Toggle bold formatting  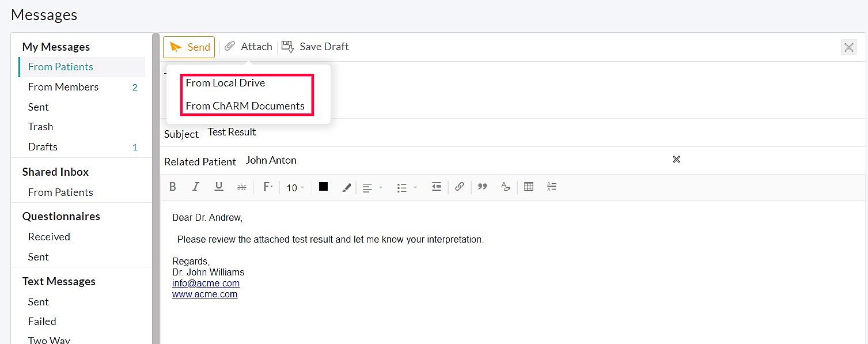click(173, 187)
